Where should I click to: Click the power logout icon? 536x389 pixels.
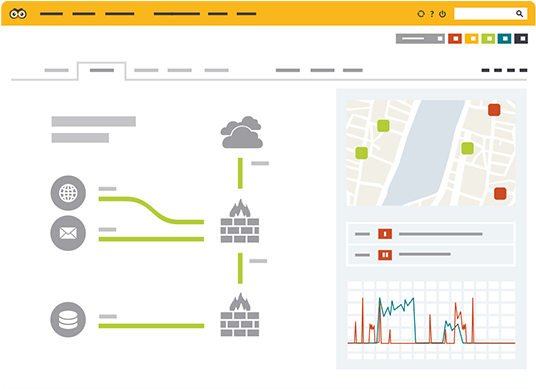coord(442,14)
